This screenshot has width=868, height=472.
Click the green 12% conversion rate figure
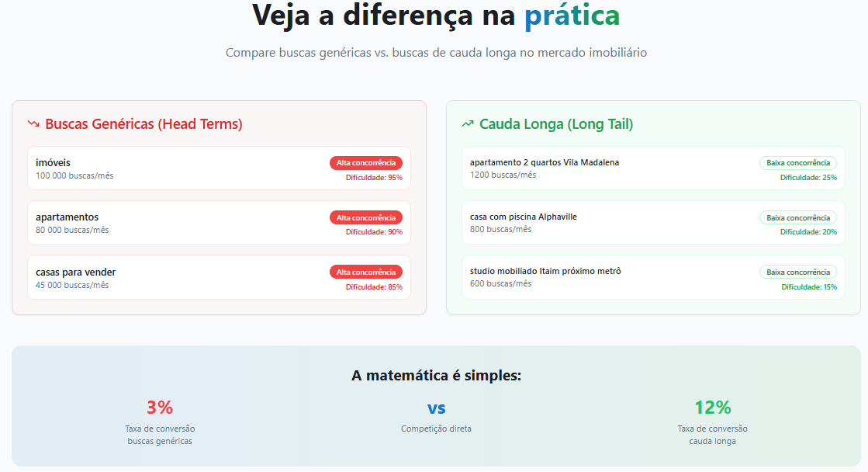(712, 408)
